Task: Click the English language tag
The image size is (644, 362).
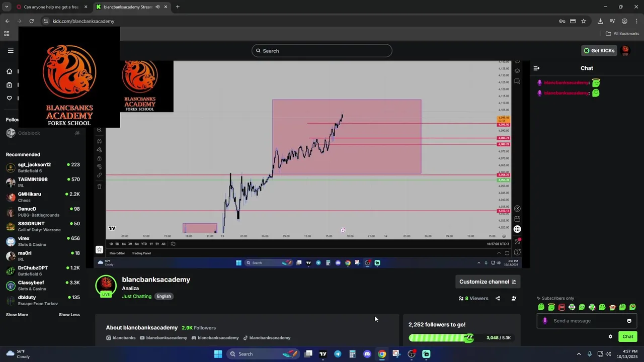Action: click(164, 296)
